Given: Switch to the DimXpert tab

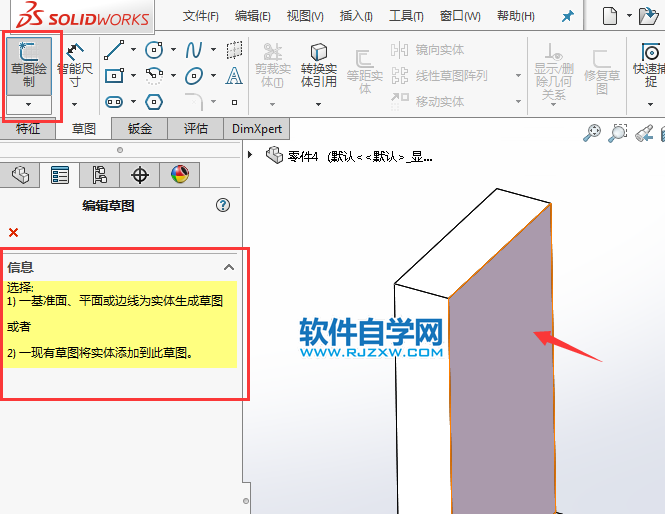Looking at the screenshot, I should point(257,128).
